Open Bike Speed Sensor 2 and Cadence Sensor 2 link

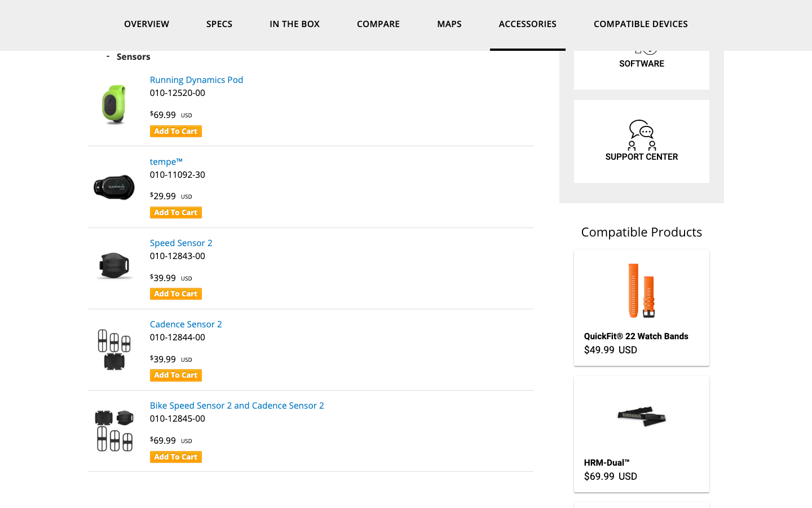click(x=237, y=405)
